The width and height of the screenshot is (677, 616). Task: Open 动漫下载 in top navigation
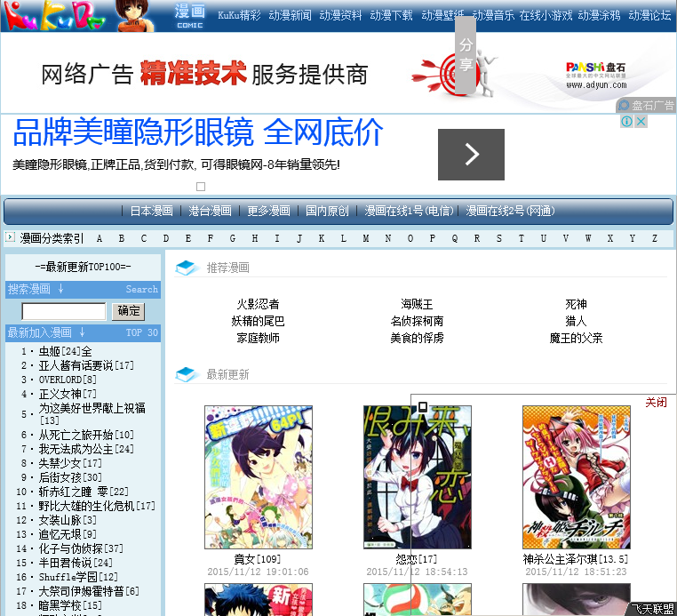[391, 15]
